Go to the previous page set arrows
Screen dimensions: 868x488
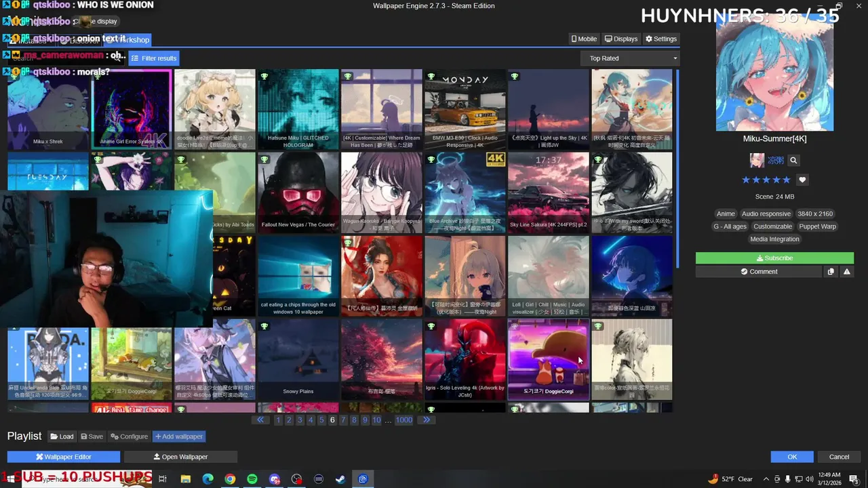coord(260,420)
